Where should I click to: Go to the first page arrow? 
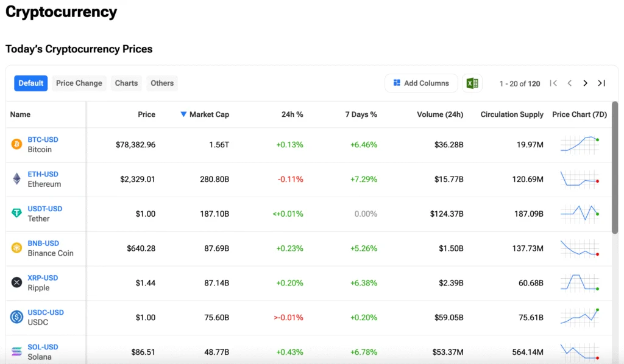click(553, 83)
